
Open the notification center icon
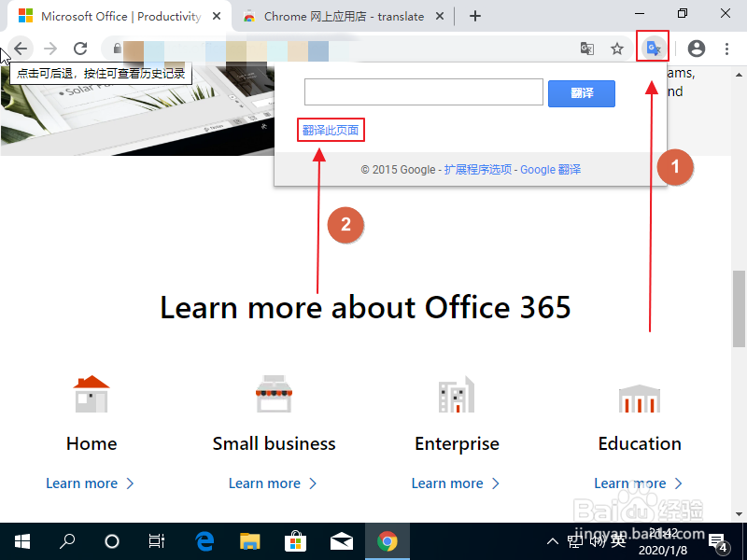click(718, 542)
